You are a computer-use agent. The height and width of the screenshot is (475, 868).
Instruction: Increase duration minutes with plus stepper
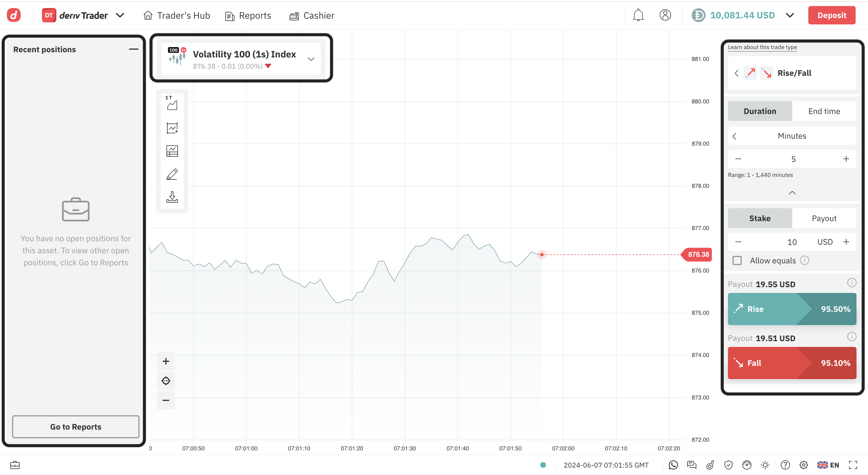pyautogui.click(x=846, y=159)
